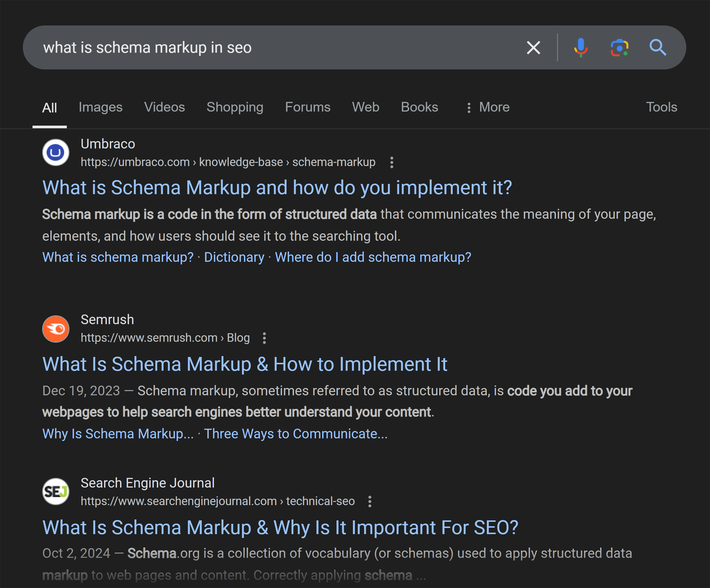Switch to the Images tab
Screen dimensions: 710x588
[x=101, y=107]
